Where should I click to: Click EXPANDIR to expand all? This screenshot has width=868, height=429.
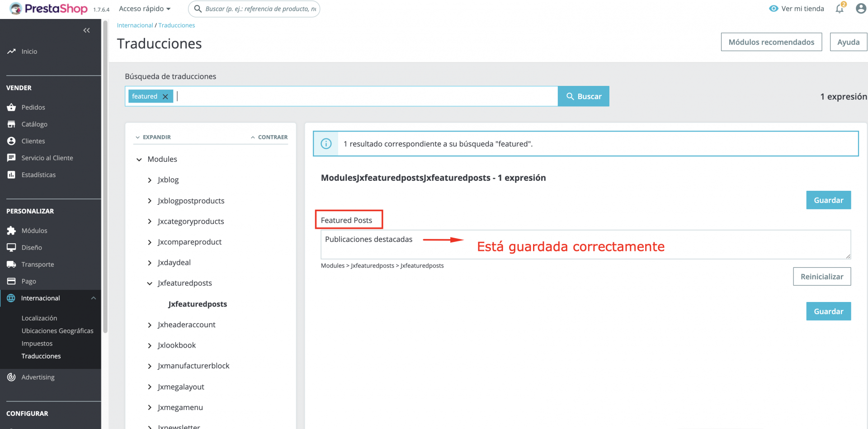coord(153,137)
